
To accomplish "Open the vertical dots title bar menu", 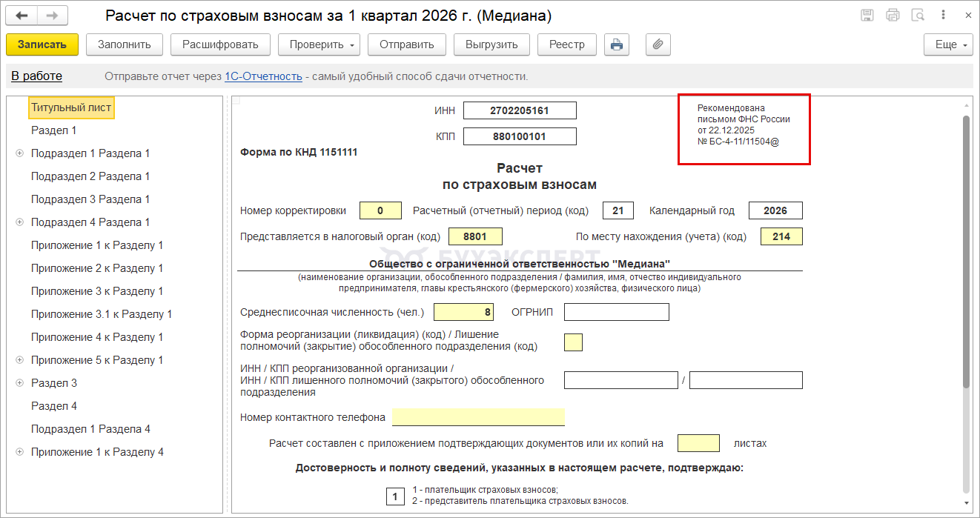I will (943, 15).
